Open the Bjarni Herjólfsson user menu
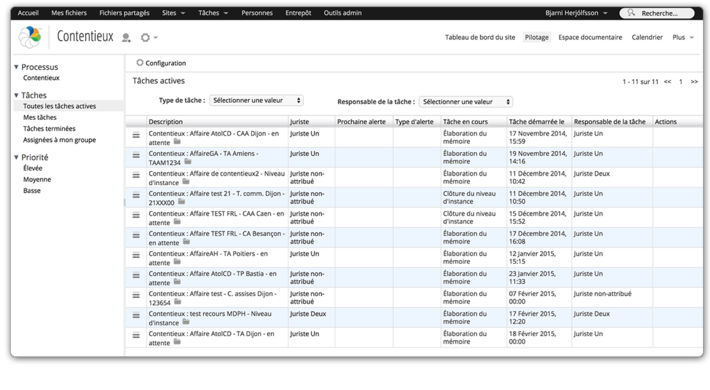 tap(576, 13)
